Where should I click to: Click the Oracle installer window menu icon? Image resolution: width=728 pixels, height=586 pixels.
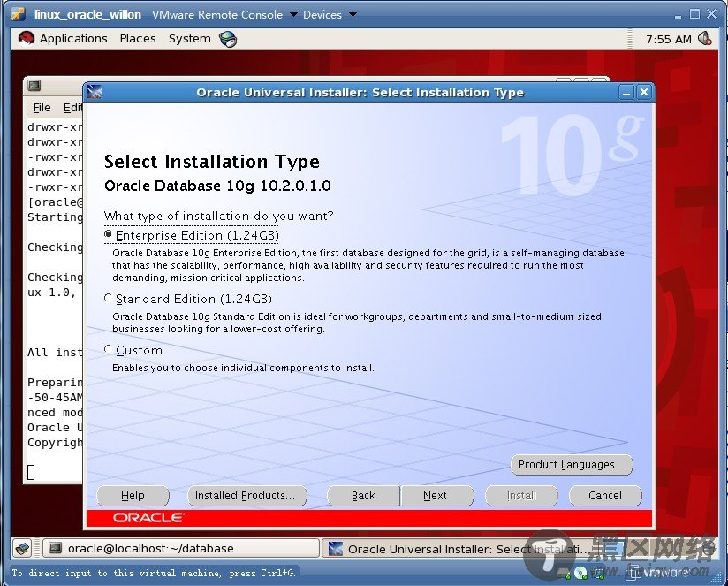click(x=95, y=92)
